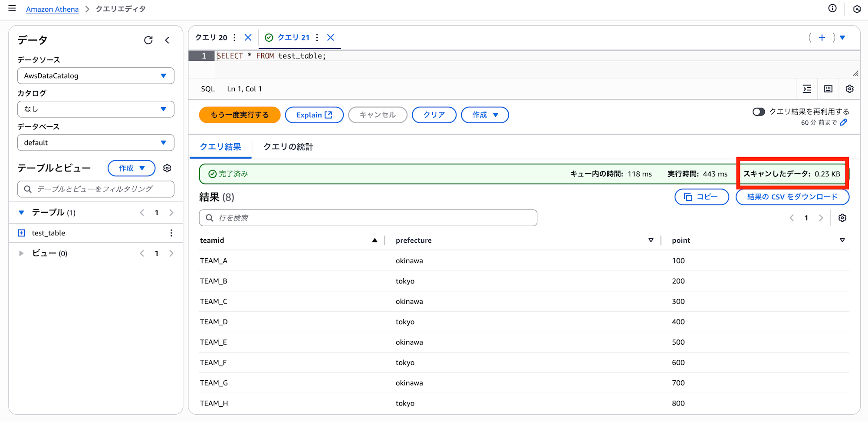
Task: Focus the テーブルとビュー filter field
Action: (x=96, y=189)
